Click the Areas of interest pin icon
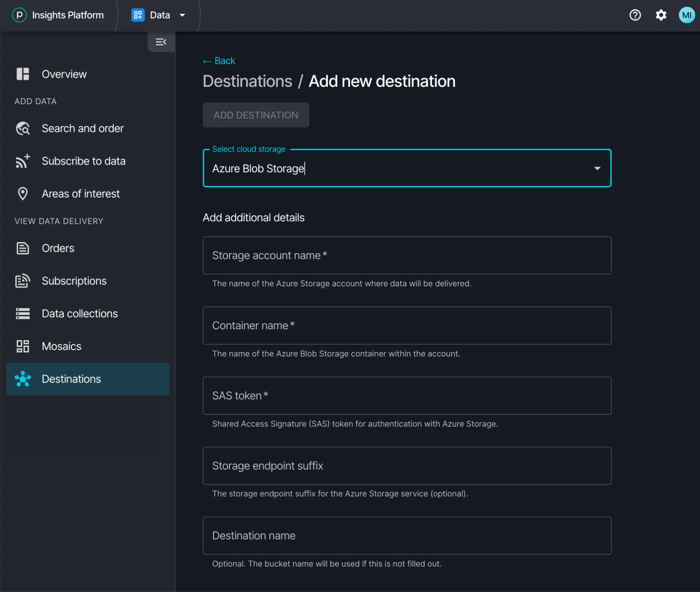700x592 pixels. click(x=23, y=193)
